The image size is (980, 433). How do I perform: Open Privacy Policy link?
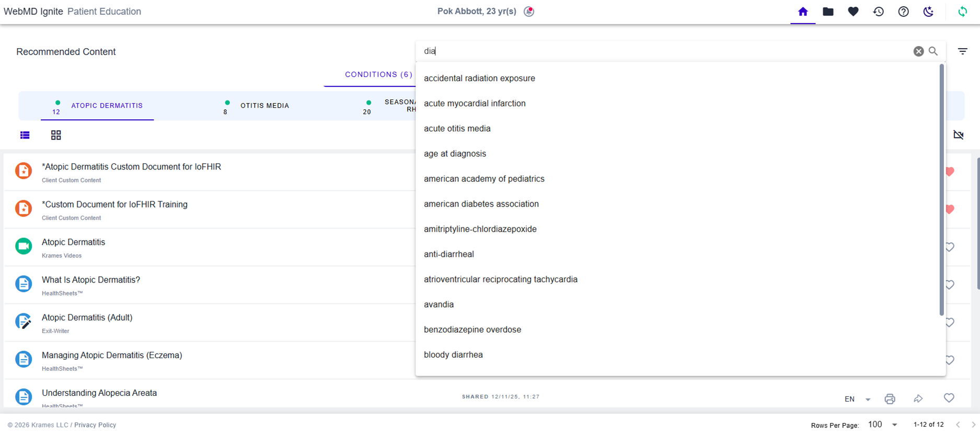(x=95, y=425)
